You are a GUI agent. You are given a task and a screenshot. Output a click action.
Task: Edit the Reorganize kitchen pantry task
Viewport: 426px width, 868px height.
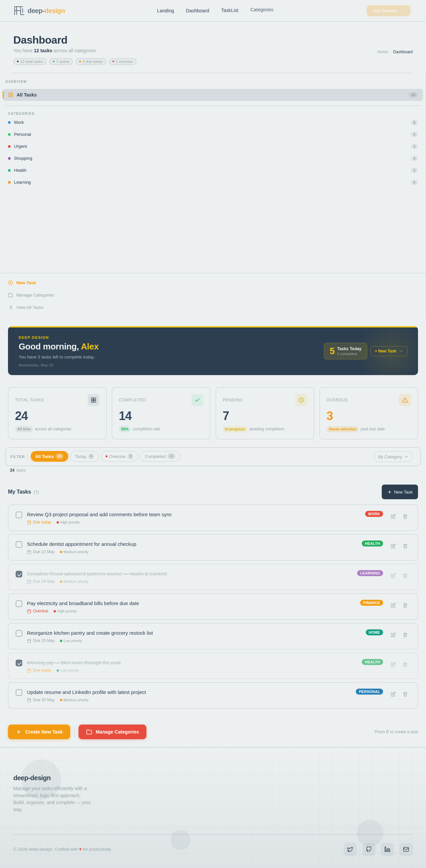393,635
